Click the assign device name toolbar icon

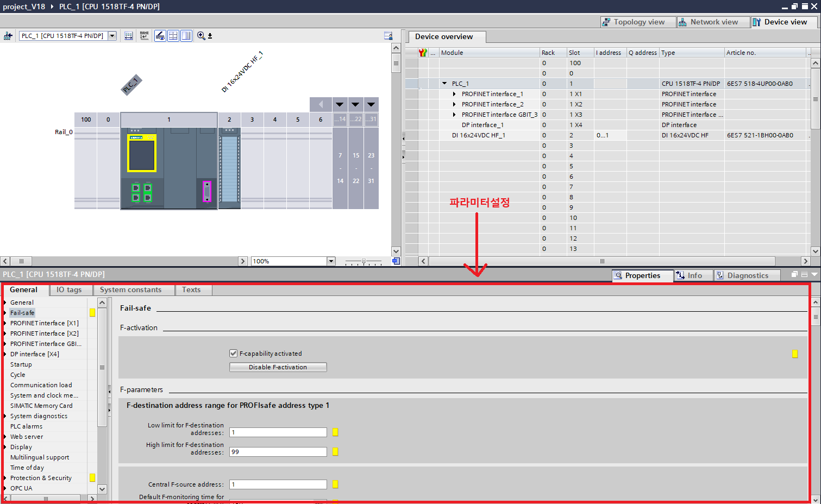[144, 36]
